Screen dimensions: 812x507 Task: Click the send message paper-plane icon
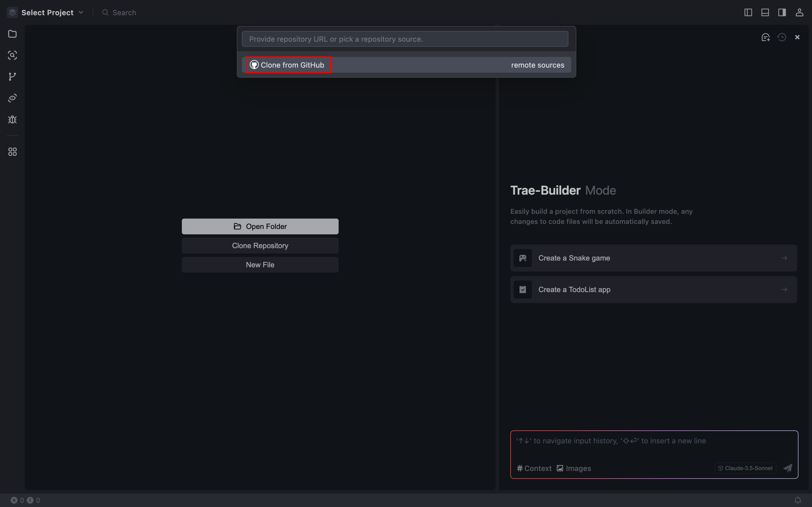[x=787, y=468]
